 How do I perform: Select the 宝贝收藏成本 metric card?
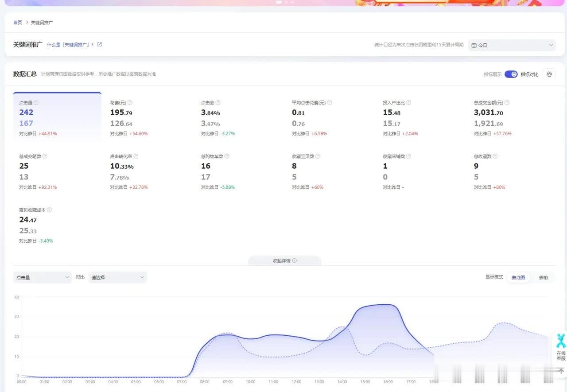(57, 225)
